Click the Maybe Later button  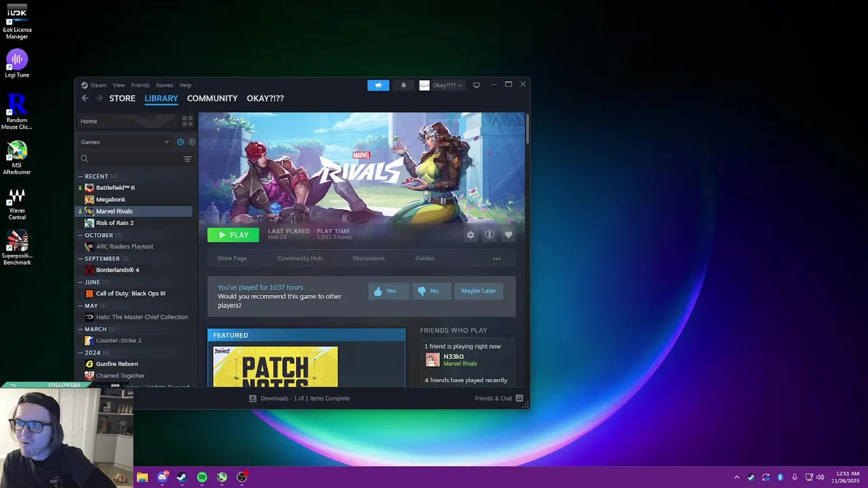click(x=479, y=291)
